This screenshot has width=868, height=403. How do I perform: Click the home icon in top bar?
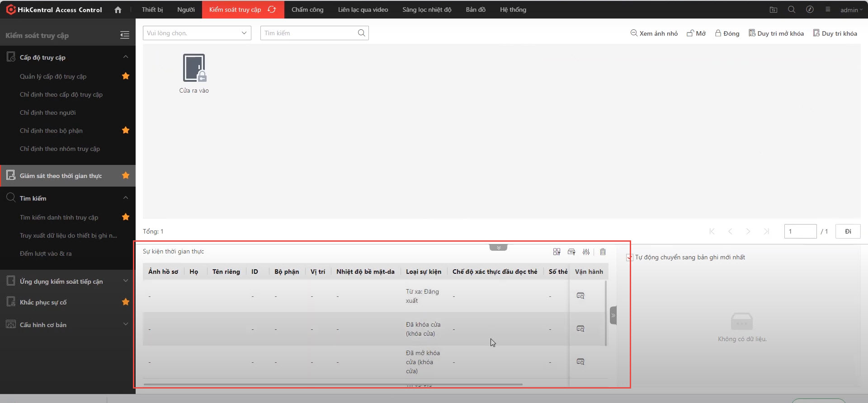tap(118, 9)
